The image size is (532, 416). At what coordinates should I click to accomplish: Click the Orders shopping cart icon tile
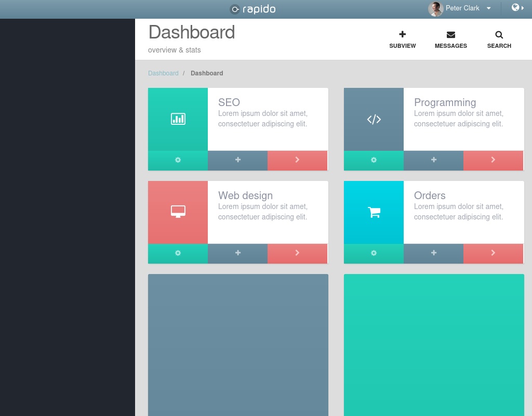coord(374,212)
